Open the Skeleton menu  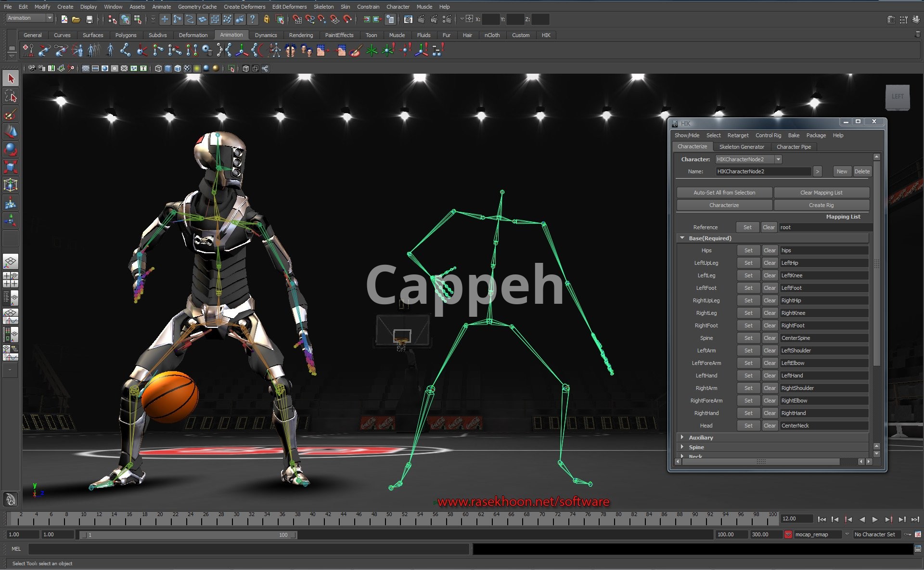(323, 7)
